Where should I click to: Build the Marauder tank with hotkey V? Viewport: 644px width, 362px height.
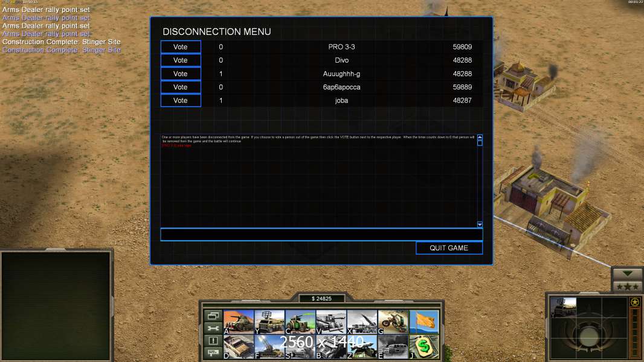(x=331, y=322)
